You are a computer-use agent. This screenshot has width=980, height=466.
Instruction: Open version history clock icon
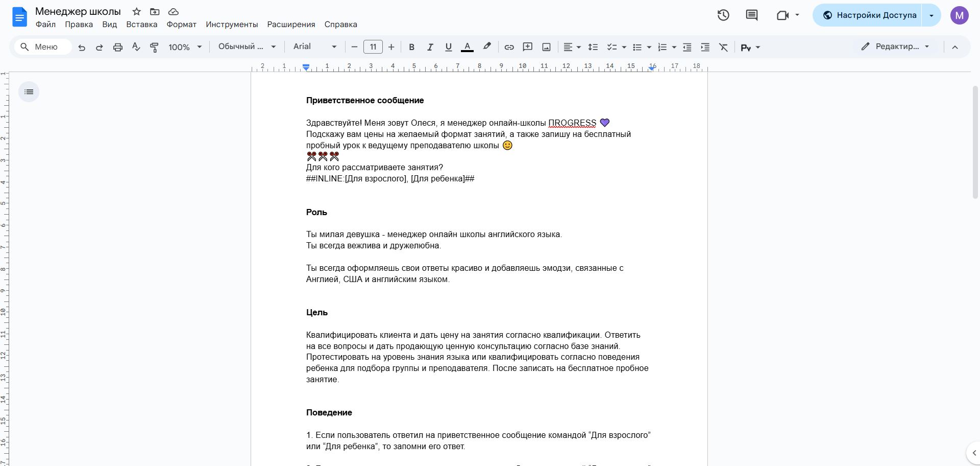coord(723,15)
